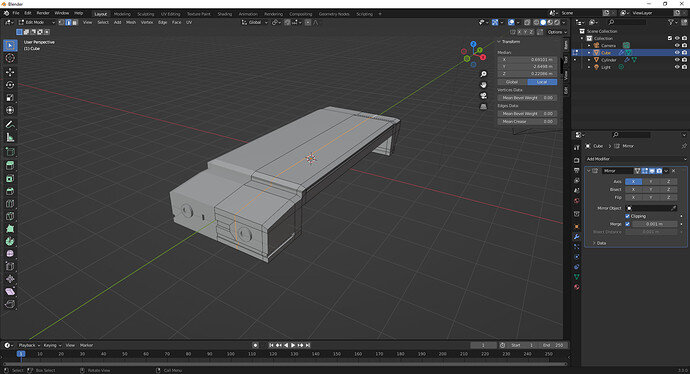690x374 pixels.
Task: Open the Edit Mode dropdown
Action: (37, 22)
